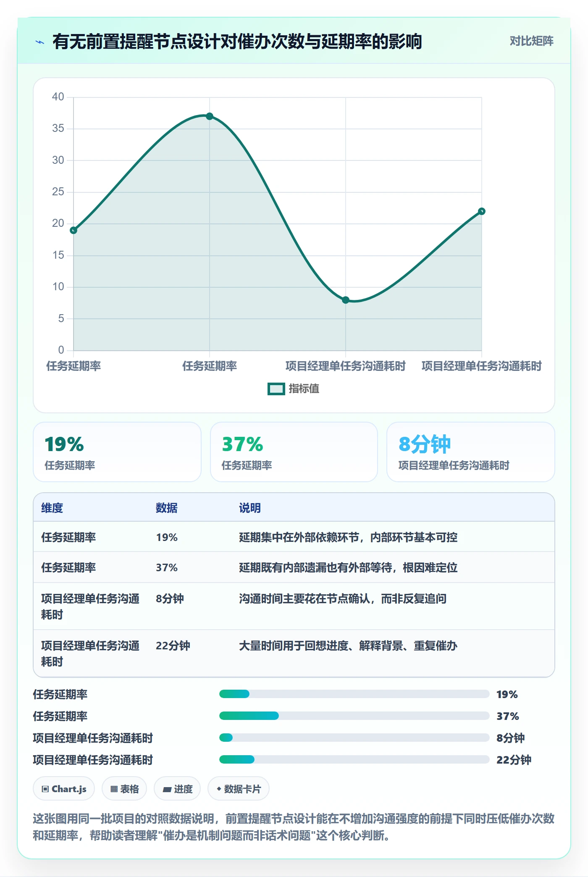Click the footer paragraph starting with 这张图用同一批项目
Screen dimensions: 588x877
(x=294, y=827)
